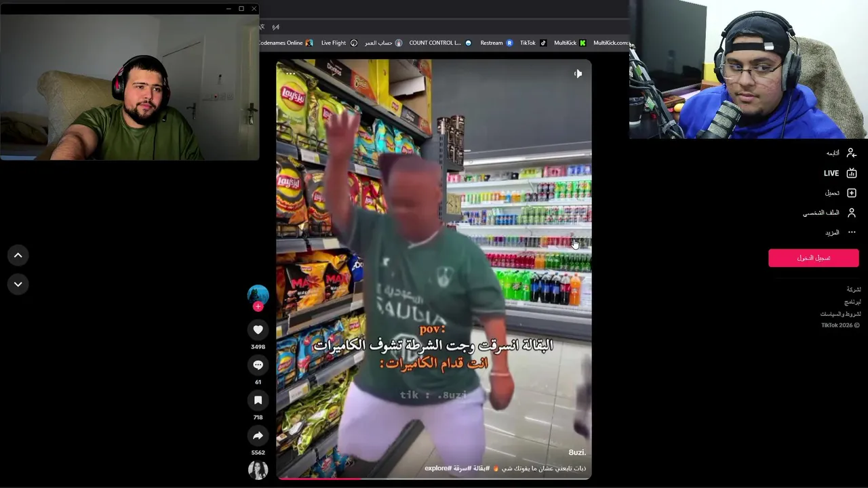Open Codenames Online bookmark

(x=285, y=43)
